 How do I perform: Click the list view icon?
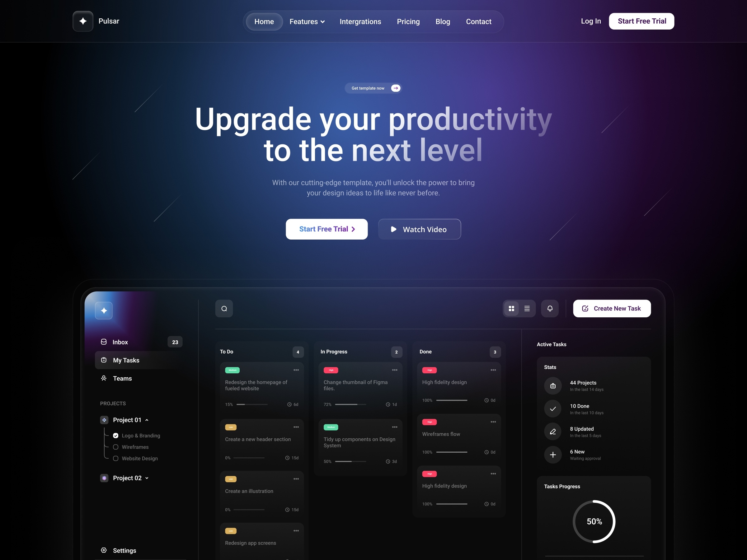(527, 308)
